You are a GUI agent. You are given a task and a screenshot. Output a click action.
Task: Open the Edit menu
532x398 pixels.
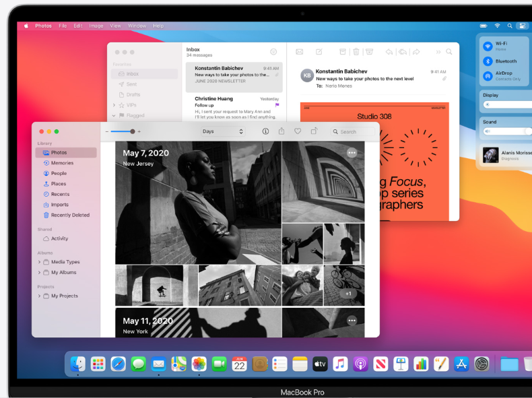pos(78,26)
